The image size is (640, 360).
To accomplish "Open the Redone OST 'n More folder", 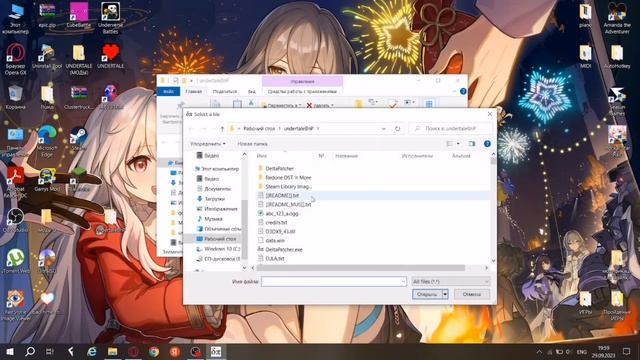I will (x=284, y=177).
